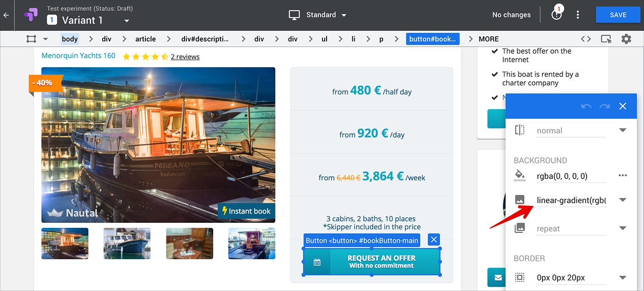Open the background repeat dropdown
Image resolution: width=644 pixels, height=291 pixels.
[x=622, y=228]
